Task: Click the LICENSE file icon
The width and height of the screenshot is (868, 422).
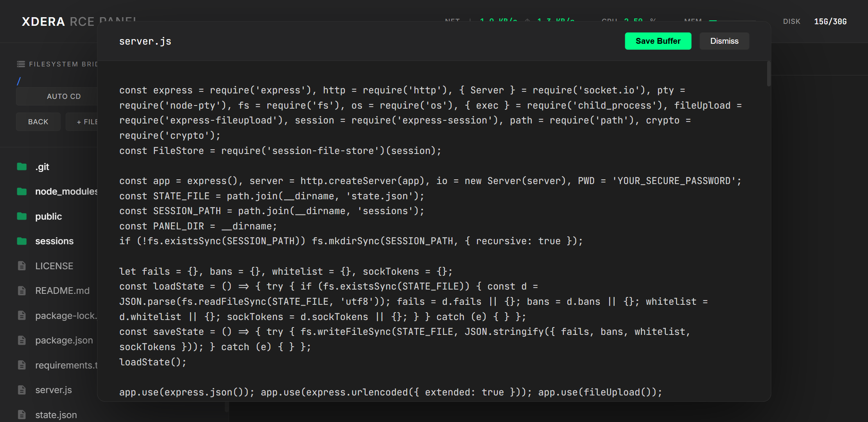Action: pyautogui.click(x=22, y=266)
